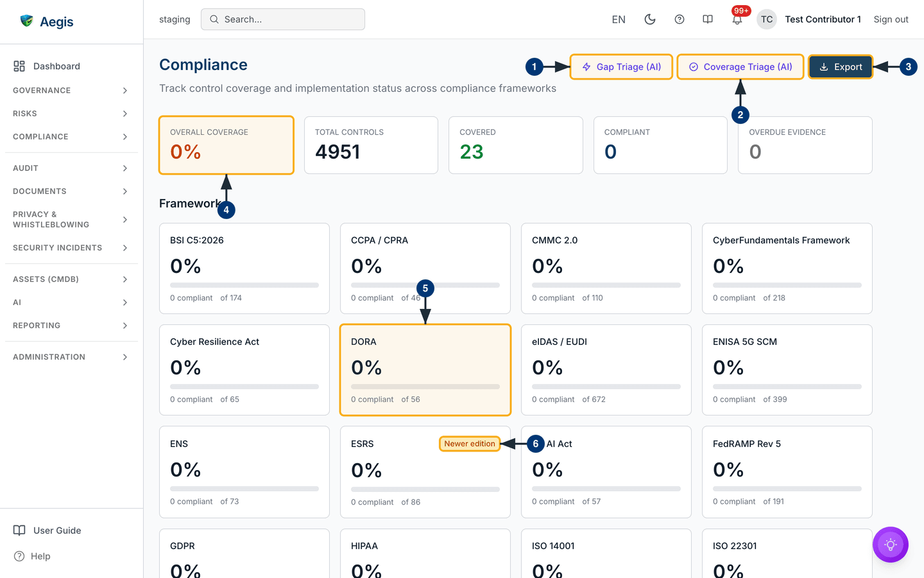Click the FedRAMP Rev 5 progress bar
This screenshot has height=578, width=924.
coord(787,489)
